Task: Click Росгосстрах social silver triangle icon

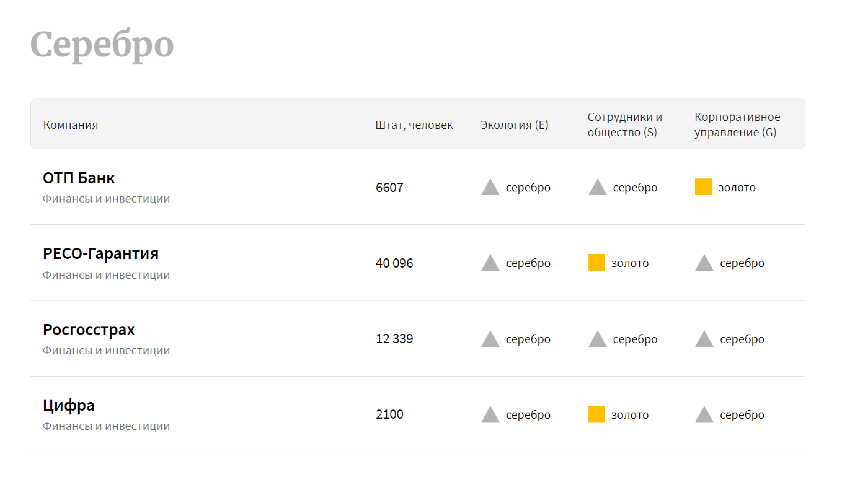Action: coord(597,339)
